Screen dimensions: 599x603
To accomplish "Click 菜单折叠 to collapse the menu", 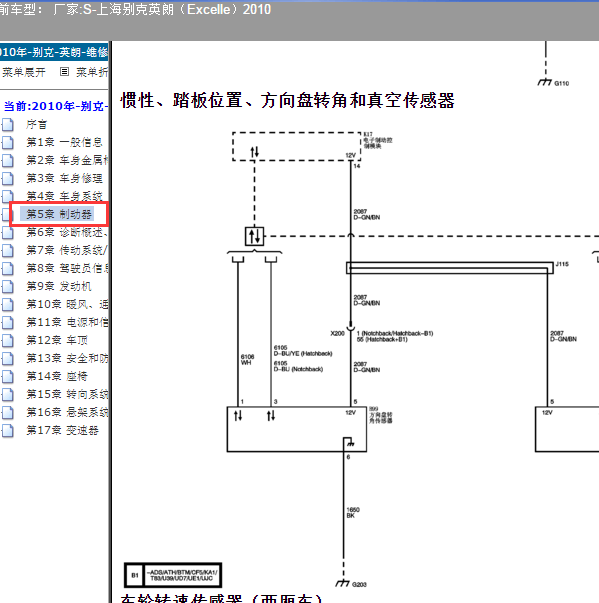I will pos(92,72).
